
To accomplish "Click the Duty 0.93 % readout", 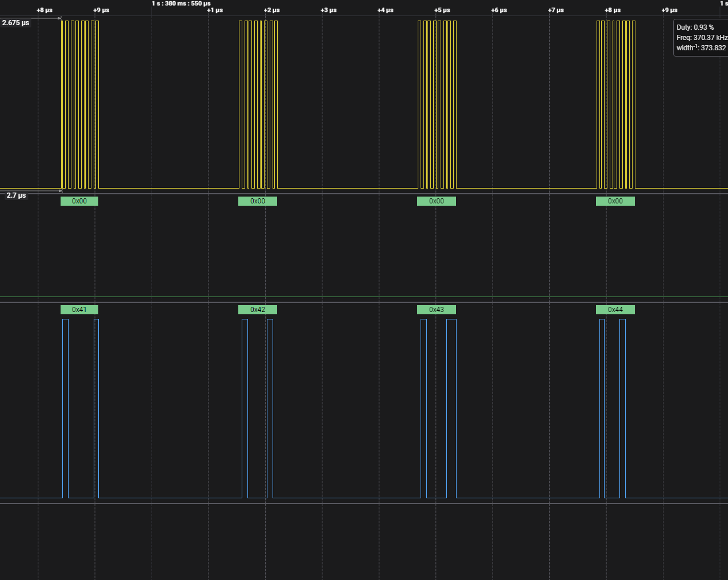I will point(695,27).
